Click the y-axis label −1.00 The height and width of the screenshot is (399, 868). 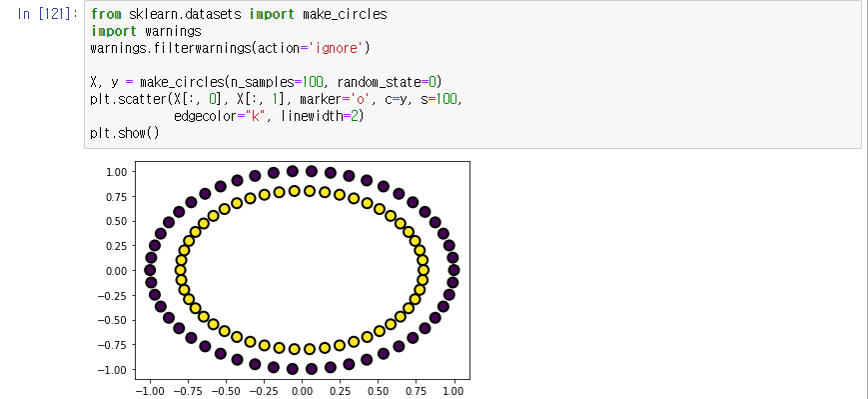click(x=113, y=370)
